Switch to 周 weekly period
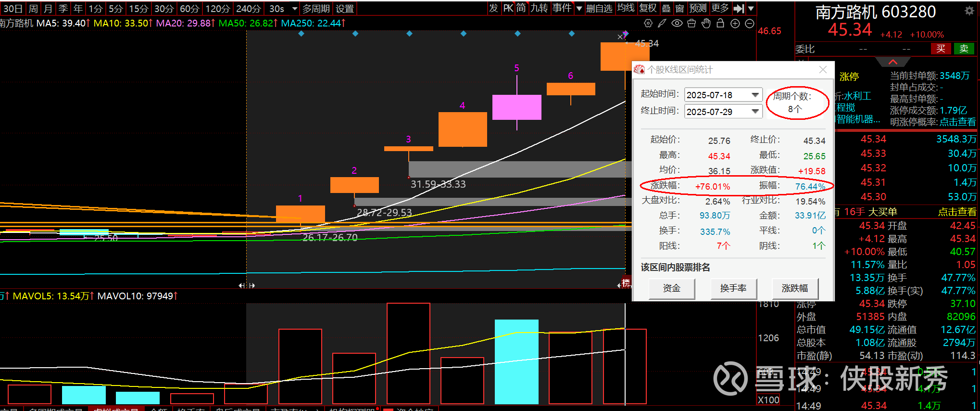 [x=33, y=9]
